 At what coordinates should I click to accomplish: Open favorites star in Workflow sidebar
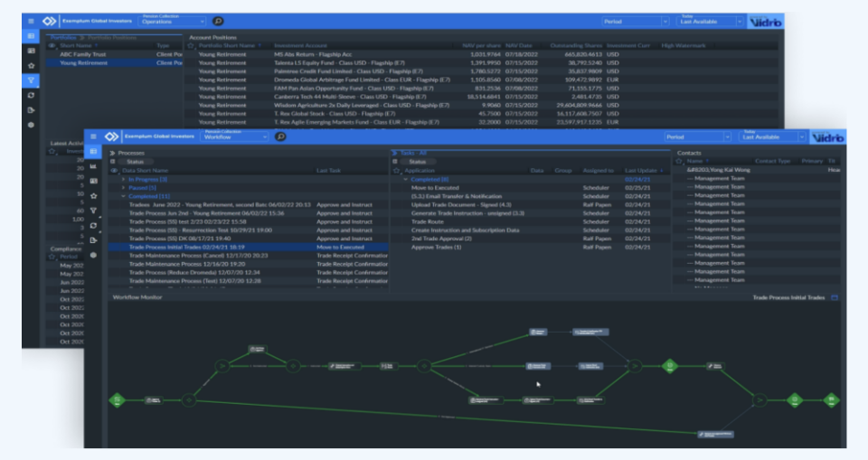93,196
